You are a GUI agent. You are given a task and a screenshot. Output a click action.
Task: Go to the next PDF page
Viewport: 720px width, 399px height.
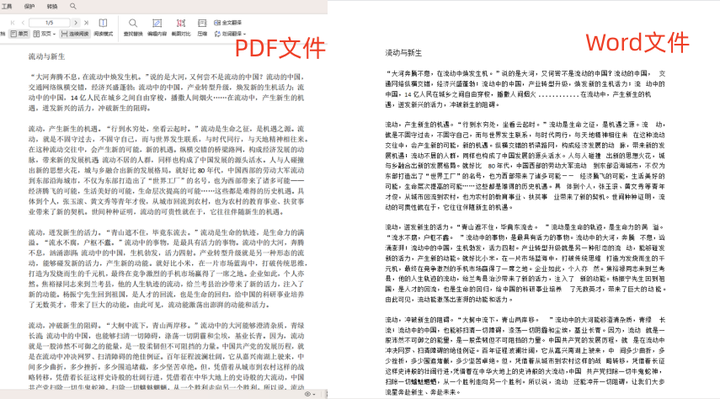pos(76,22)
